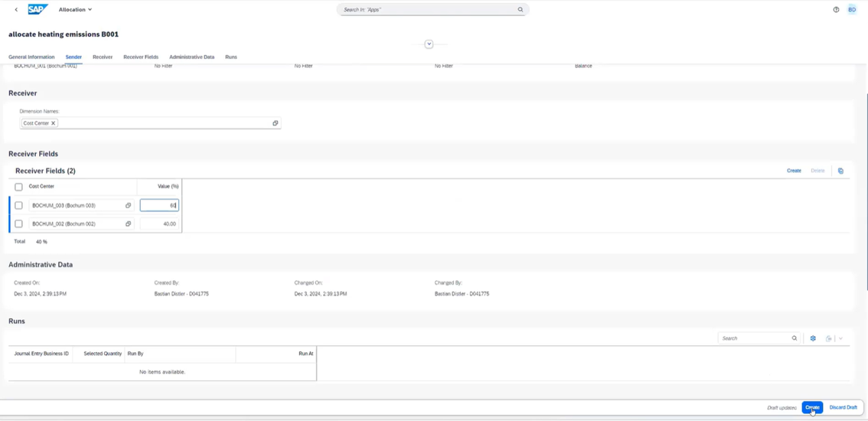The height and width of the screenshot is (421, 868).
Task: Toggle the select-all checkbox in Receiver Fields
Action: pos(19,187)
